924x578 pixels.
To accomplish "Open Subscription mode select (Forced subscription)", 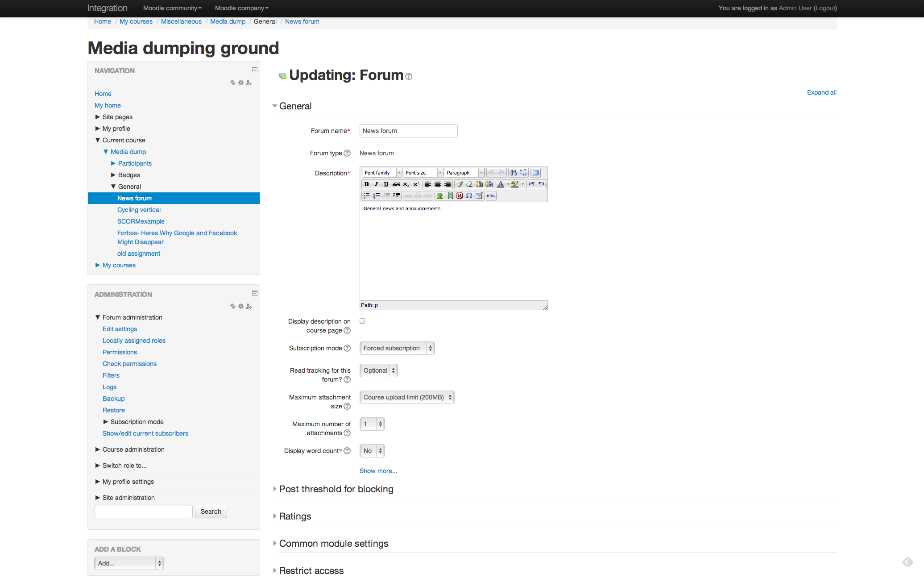I will pos(397,348).
